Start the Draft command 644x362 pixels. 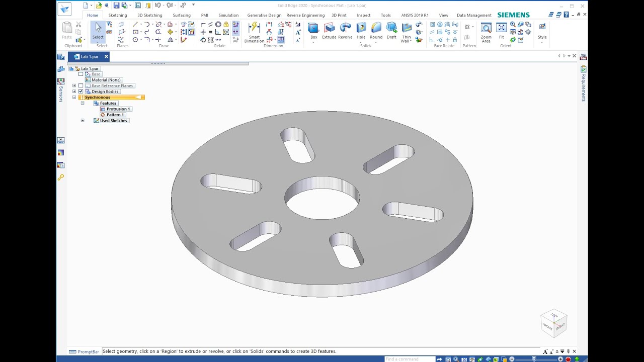tap(391, 30)
